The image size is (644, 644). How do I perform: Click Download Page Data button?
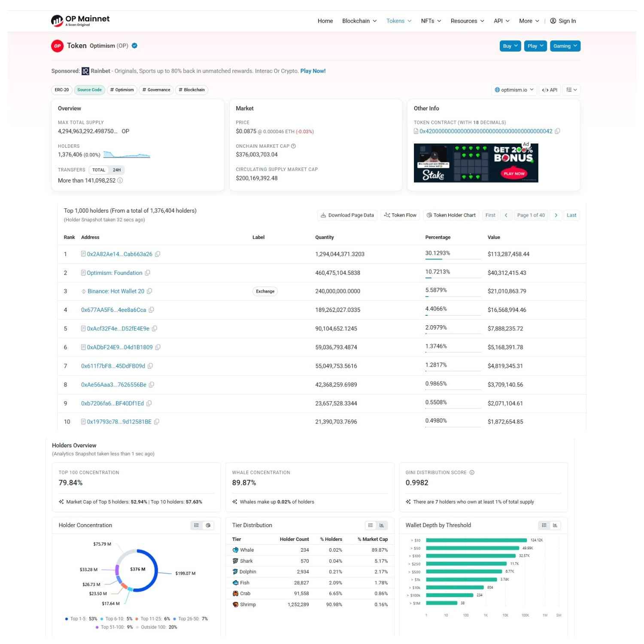point(347,215)
